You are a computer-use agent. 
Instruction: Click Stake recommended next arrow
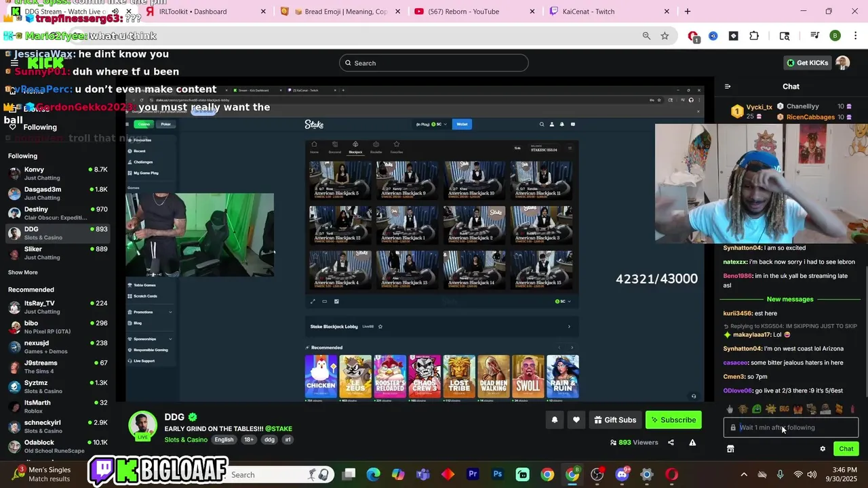pos(572,348)
